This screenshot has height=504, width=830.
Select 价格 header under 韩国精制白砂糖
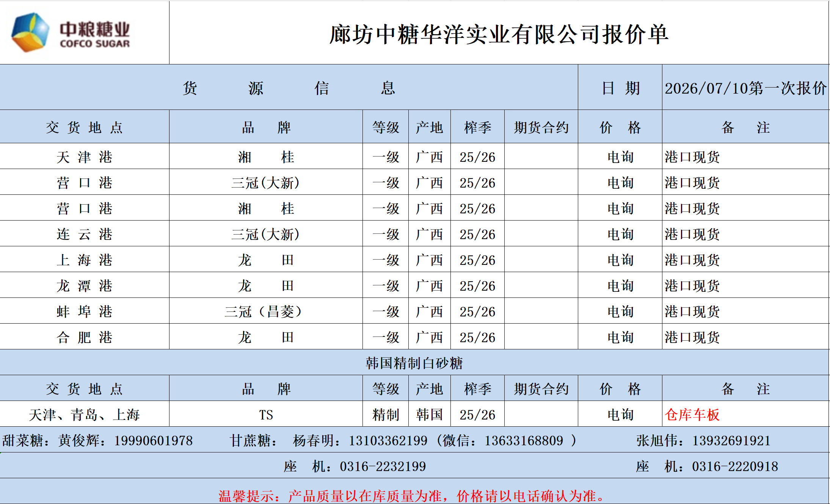point(620,389)
